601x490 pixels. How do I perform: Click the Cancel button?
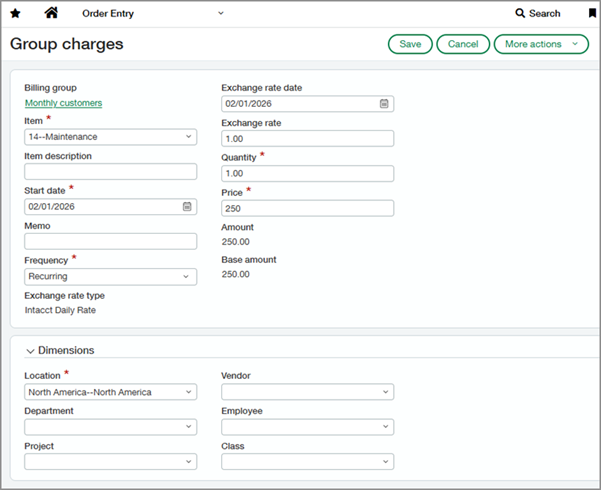click(463, 44)
